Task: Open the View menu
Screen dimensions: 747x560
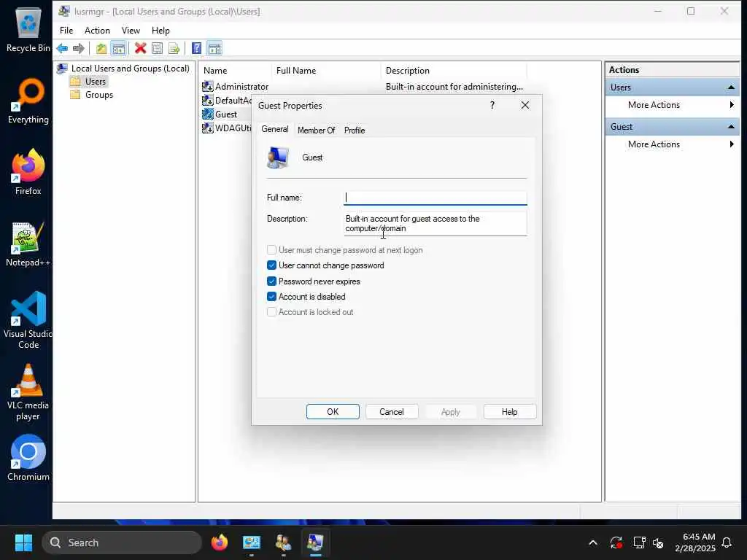Action: 131,31
